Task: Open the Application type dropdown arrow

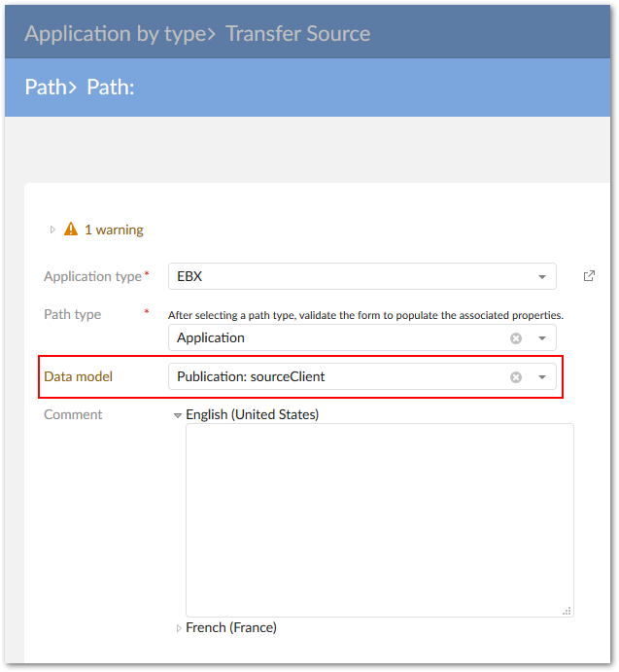Action: tap(541, 277)
